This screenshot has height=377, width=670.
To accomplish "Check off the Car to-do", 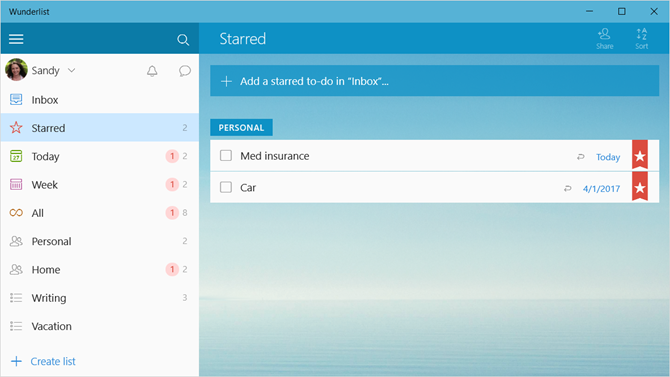I will point(226,187).
